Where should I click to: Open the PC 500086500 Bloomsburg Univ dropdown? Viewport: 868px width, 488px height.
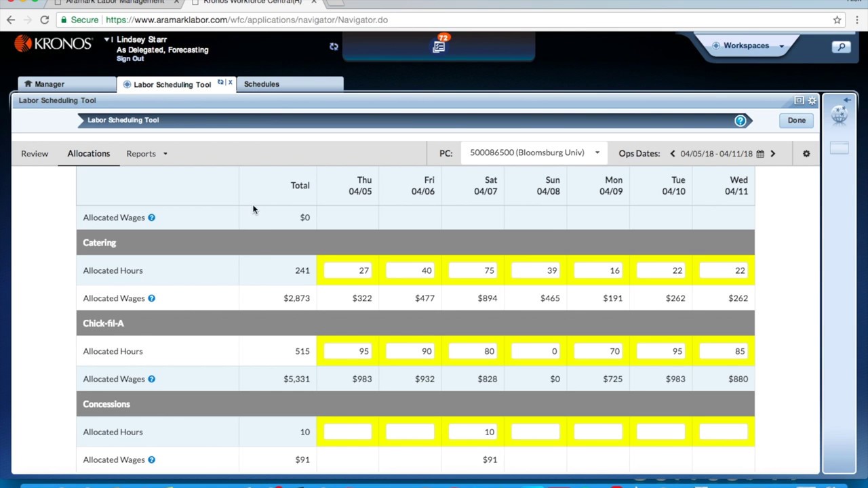tap(534, 153)
